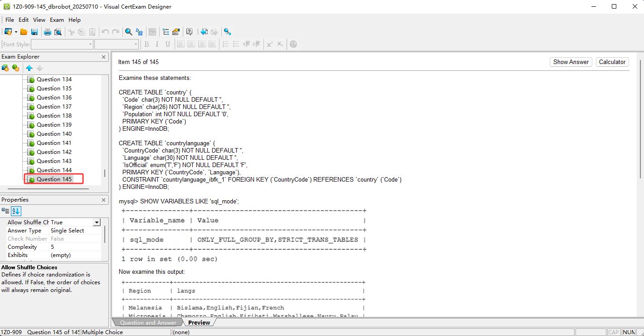Screen dimensions: 644x336
Task: Select Question 144 in the tree
Action: click(54, 170)
